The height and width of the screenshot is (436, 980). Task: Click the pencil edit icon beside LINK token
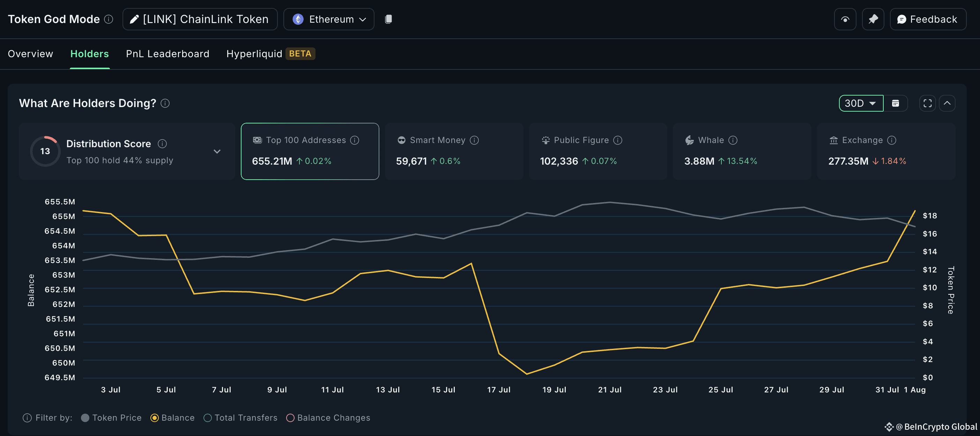(x=134, y=19)
